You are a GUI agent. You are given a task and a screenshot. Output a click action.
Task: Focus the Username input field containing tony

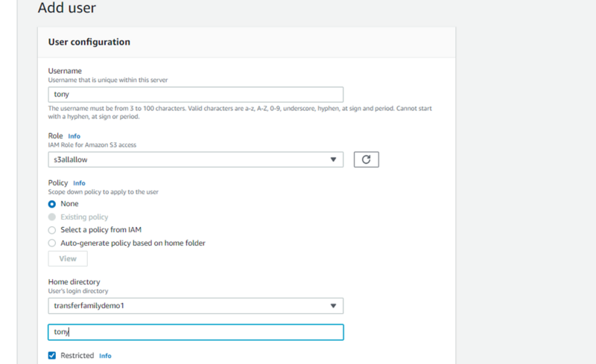tap(196, 95)
